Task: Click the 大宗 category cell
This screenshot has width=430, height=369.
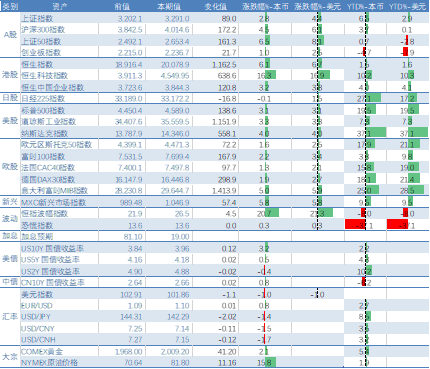Action: coord(10,357)
